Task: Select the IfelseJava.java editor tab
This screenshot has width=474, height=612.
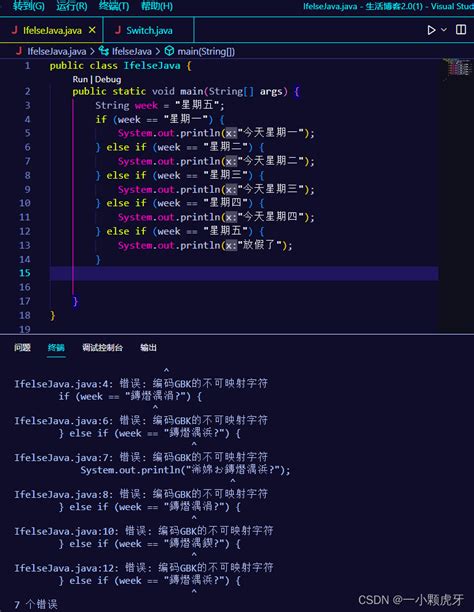Action: pyautogui.click(x=52, y=30)
